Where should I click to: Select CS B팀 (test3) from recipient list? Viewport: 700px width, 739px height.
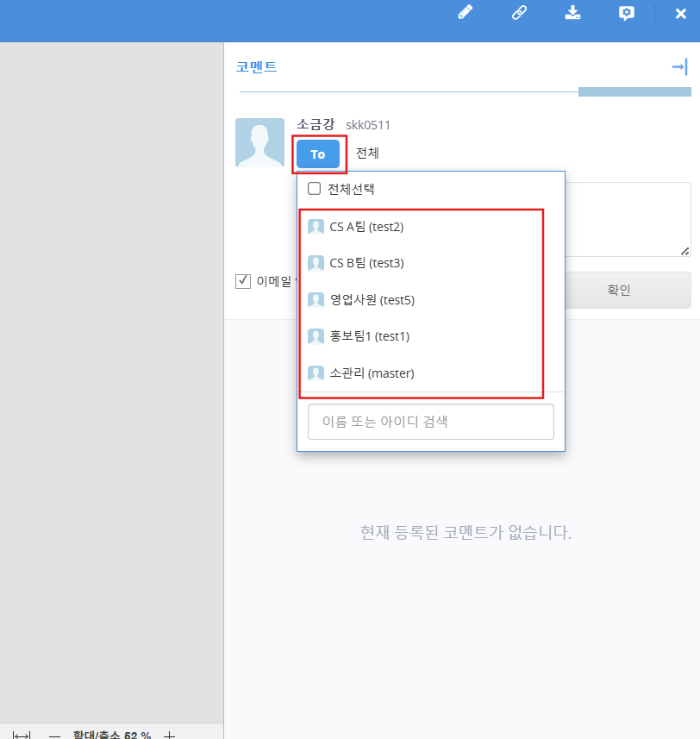tap(366, 263)
